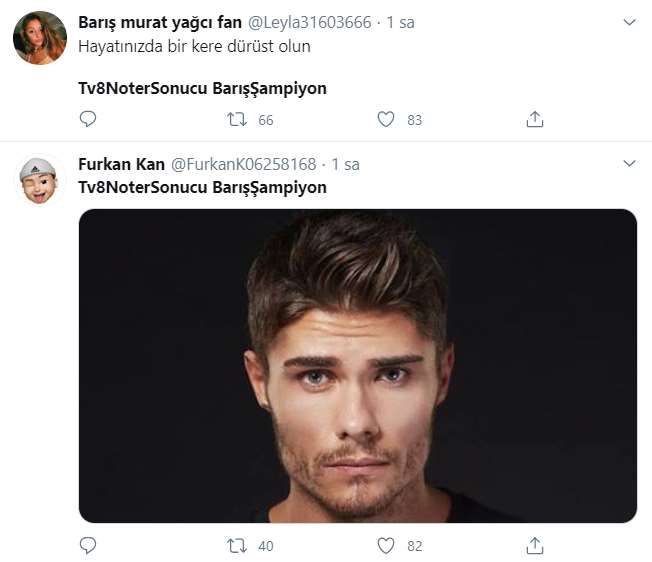
Task: Like the tweet with 82 likes
Action: 386,545
